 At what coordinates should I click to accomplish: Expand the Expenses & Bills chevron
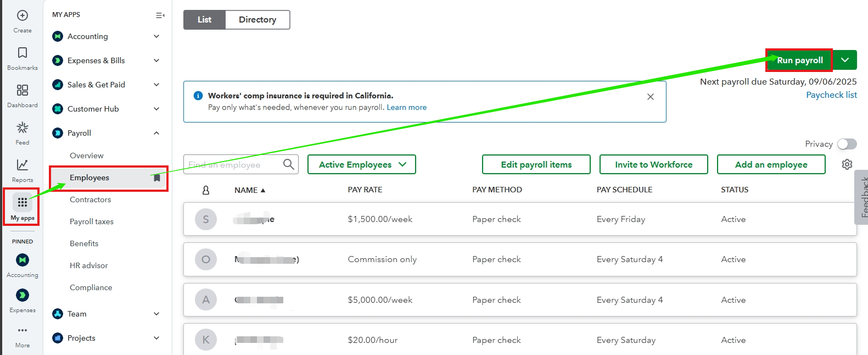(156, 60)
